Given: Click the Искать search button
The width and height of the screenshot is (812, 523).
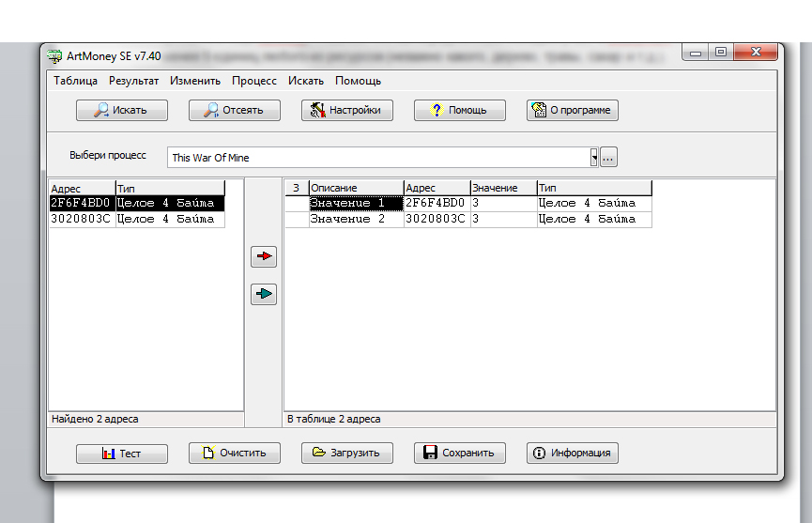Looking at the screenshot, I should pos(122,110).
